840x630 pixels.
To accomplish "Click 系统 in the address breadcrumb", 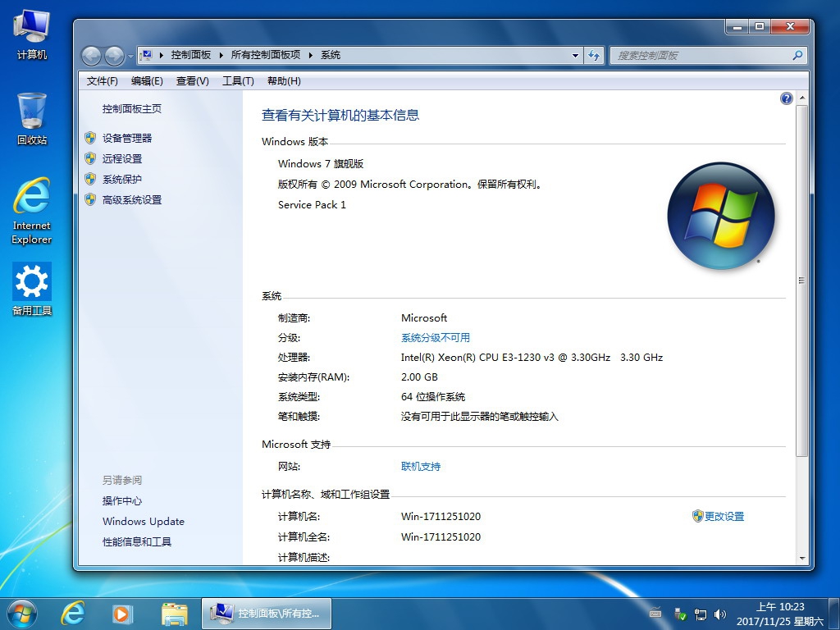I will click(331, 55).
